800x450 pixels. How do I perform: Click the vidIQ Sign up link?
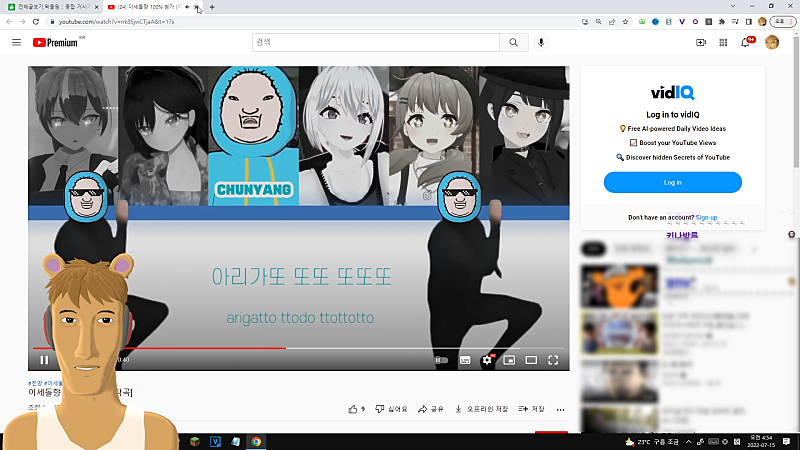(x=706, y=217)
